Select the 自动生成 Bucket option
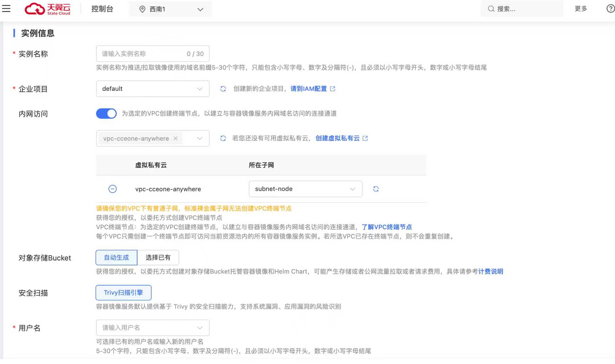Screen dimensions: 615x364 tap(116, 258)
